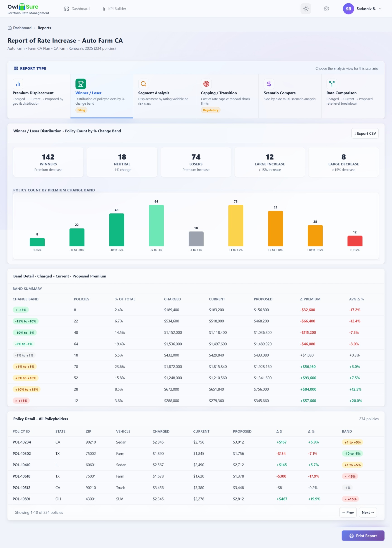Click the +10% to +15% band pill
The image size is (392, 548).
26,389
